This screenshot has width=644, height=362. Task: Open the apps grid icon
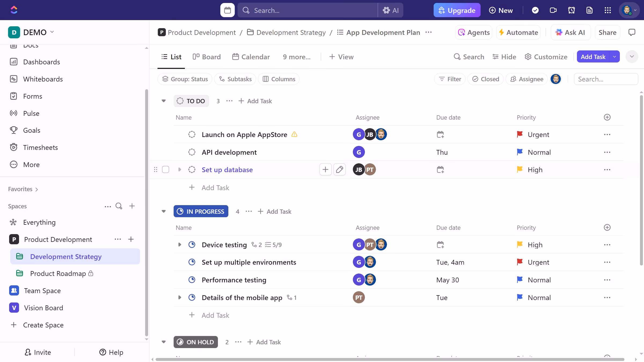[x=608, y=10]
